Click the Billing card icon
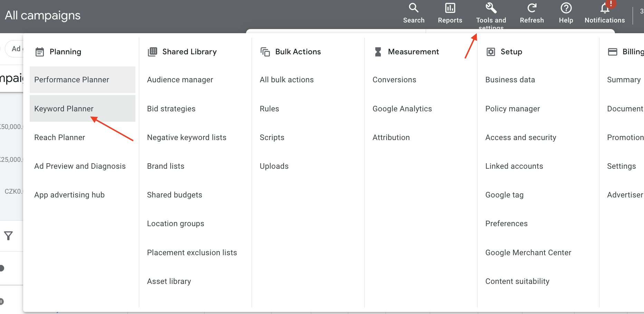This screenshot has height=314, width=644. point(613,52)
